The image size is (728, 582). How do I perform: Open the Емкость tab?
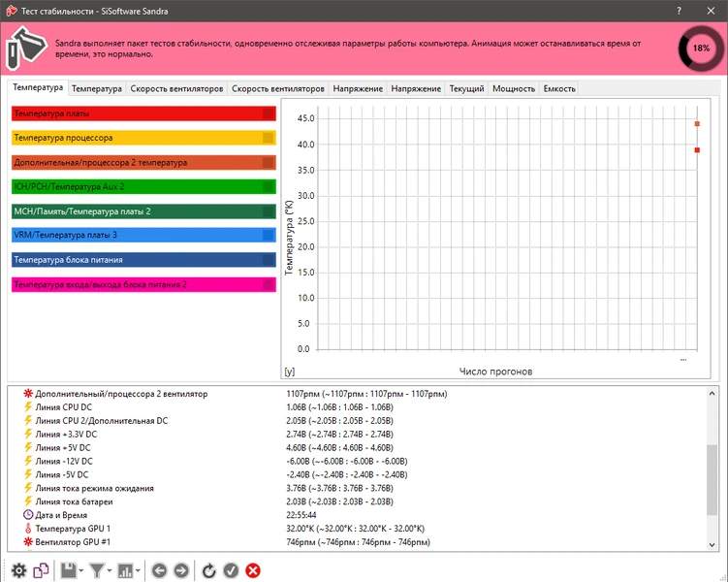click(x=559, y=88)
